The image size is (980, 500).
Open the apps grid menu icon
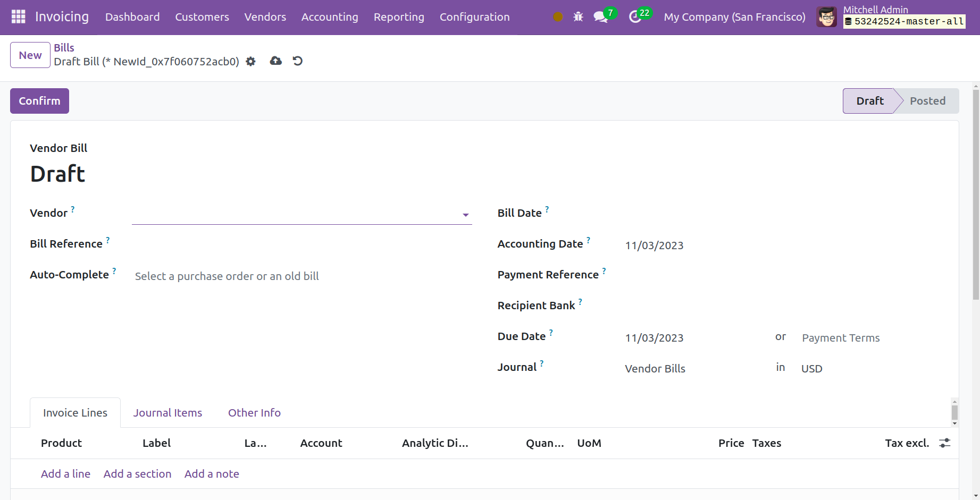pyautogui.click(x=19, y=17)
